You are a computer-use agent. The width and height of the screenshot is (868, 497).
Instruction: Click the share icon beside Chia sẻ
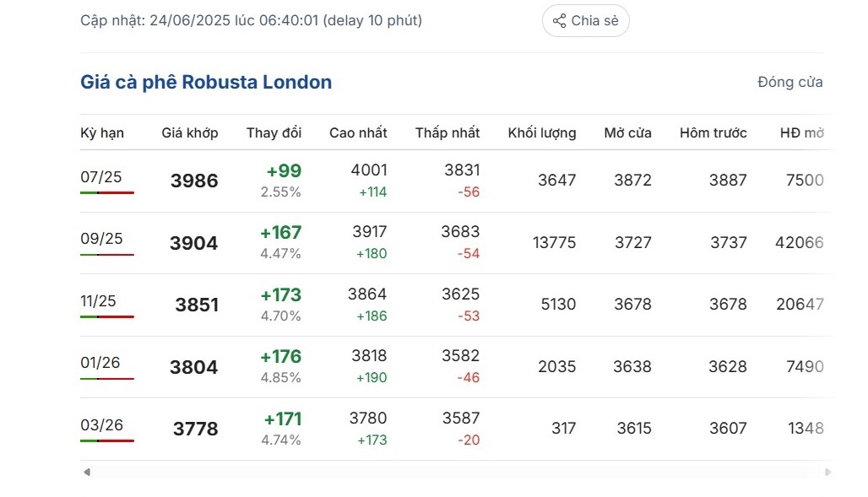point(560,21)
